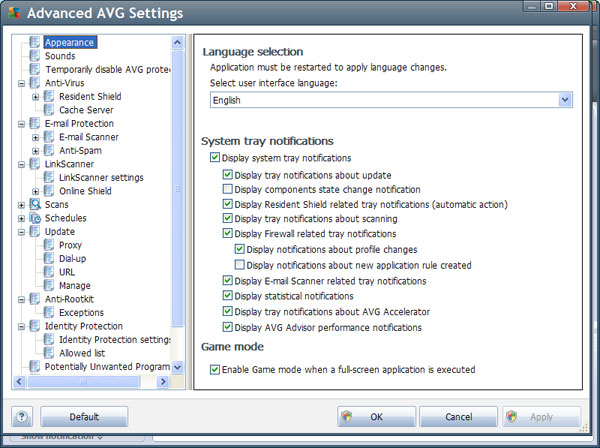The height and width of the screenshot is (448, 600).
Task: Uncheck Display system tray notifications
Action: point(215,157)
